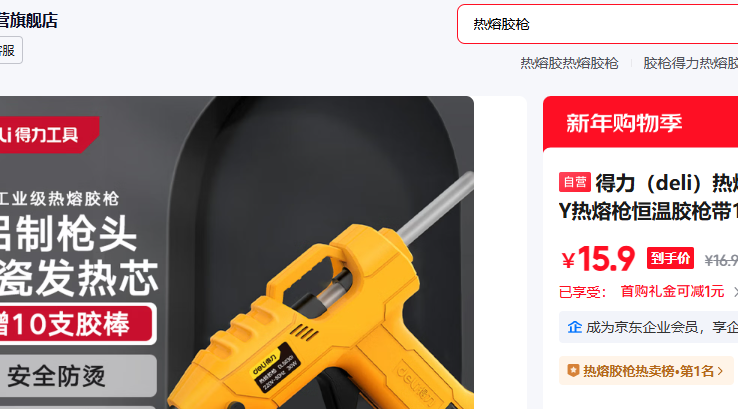Click the red 赠10支胶棒 label in the image
The width and height of the screenshot is (738, 409).
[77, 324]
